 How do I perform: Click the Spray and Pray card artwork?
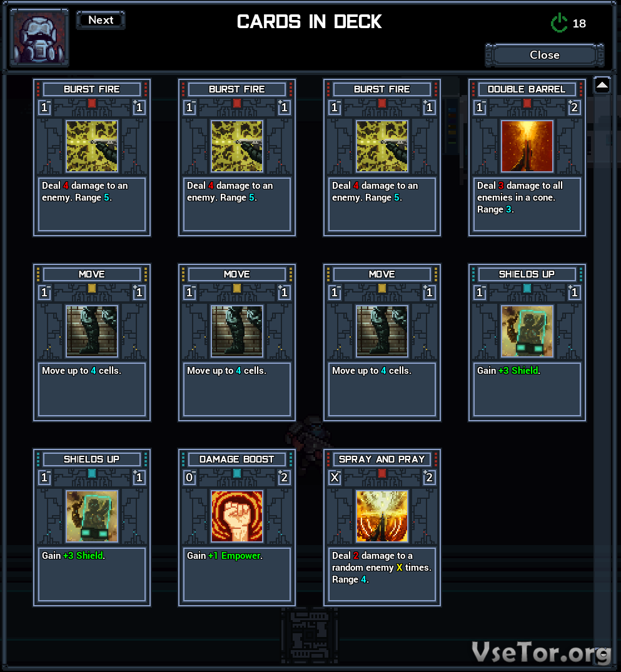tap(381, 516)
